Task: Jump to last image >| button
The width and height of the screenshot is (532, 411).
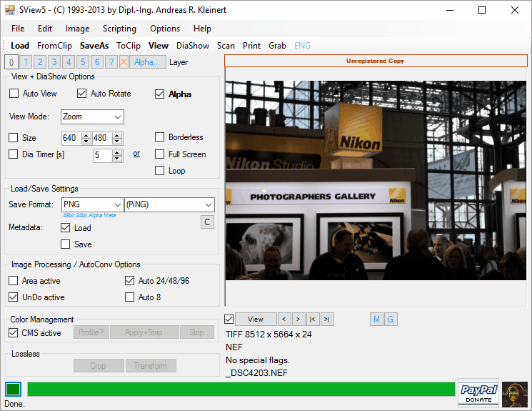Action: 327,319
